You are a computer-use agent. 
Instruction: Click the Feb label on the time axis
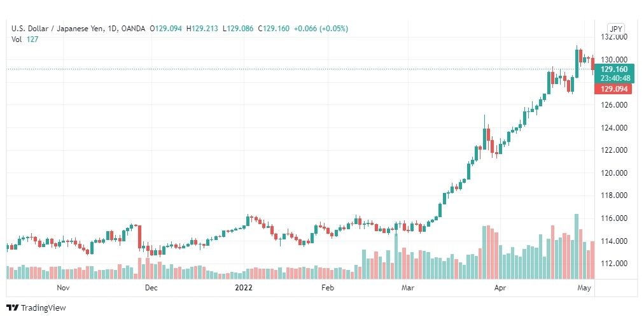[x=327, y=288]
